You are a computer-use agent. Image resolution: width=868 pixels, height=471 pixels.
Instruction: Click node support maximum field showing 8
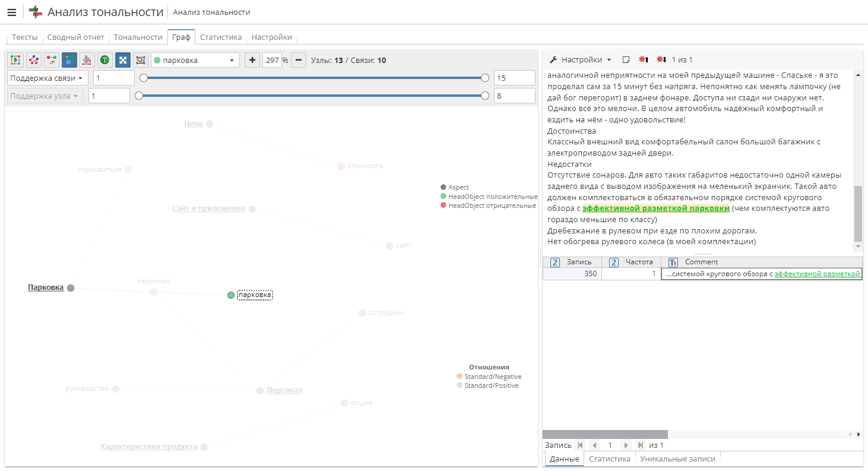[x=515, y=96]
